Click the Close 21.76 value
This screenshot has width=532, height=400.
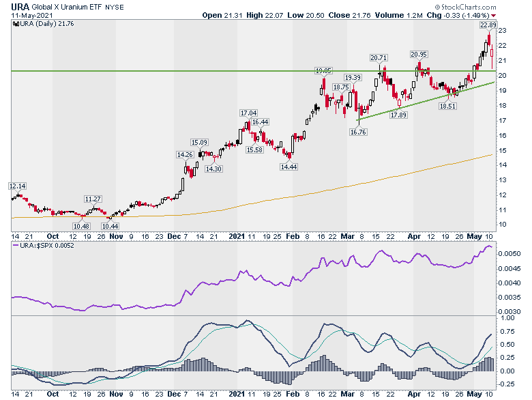click(x=349, y=15)
